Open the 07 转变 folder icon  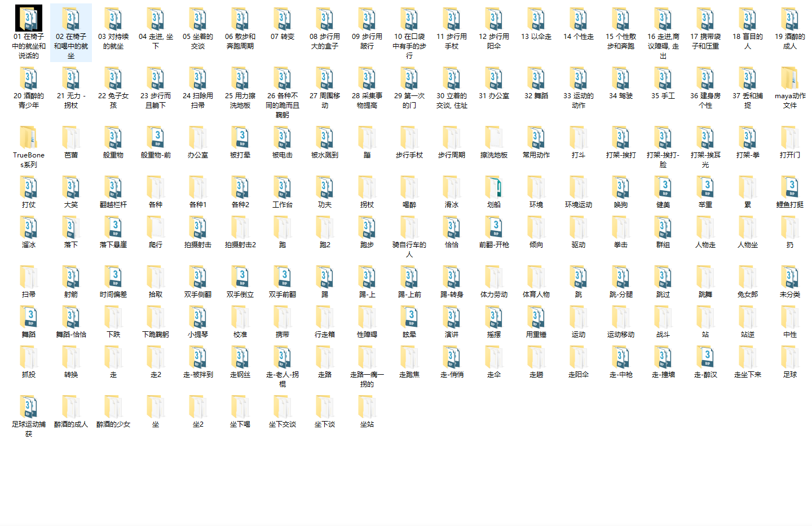pos(283,19)
